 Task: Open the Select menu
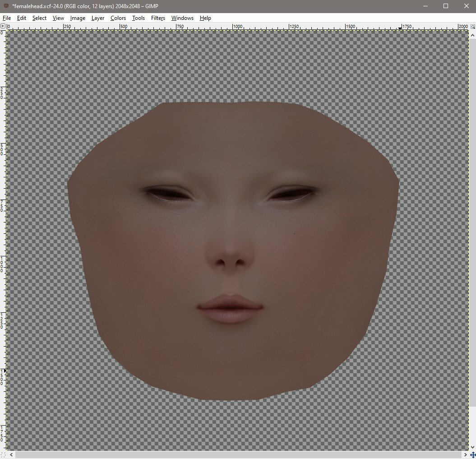[39, 18]
